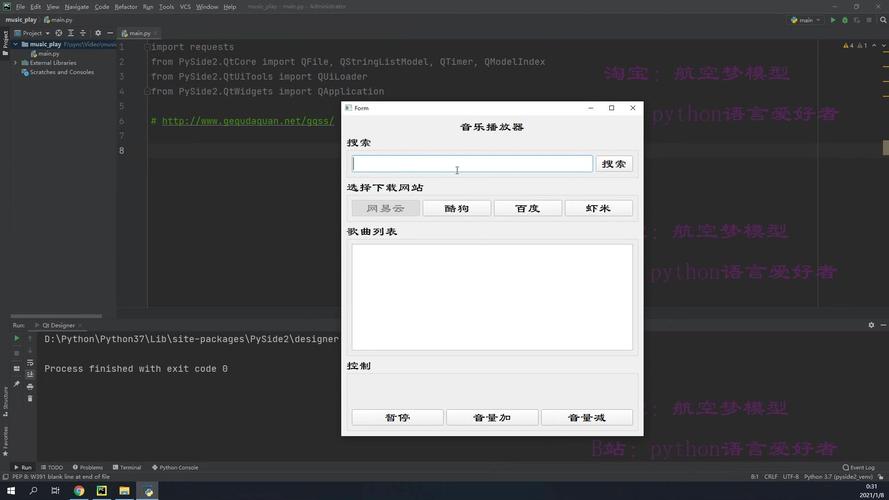The height and width of the screenshot is (500, 889).
Task: Hide the Run panel with the minus icon
Action: tap(883, 325)
